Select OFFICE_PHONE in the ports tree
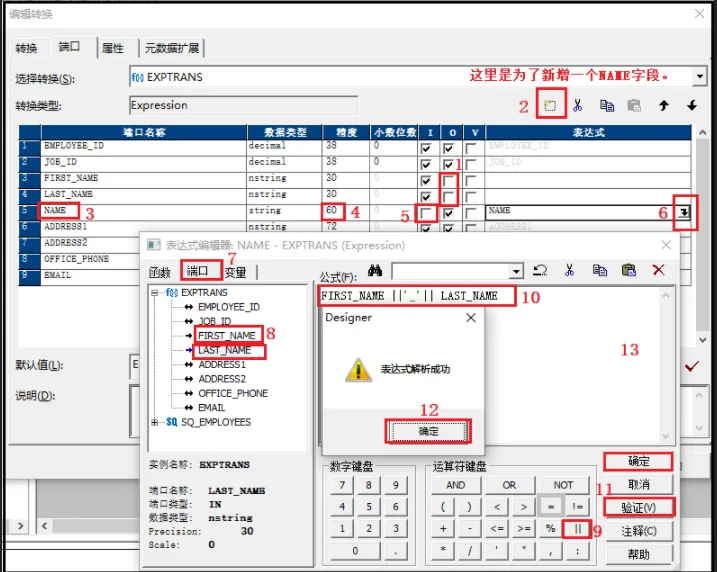This screenshot has height=572, width=717. 233,393
